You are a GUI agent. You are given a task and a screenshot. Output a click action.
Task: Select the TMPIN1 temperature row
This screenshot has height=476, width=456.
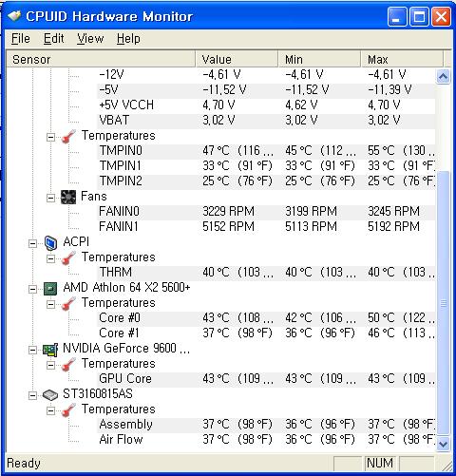(266, 166)
